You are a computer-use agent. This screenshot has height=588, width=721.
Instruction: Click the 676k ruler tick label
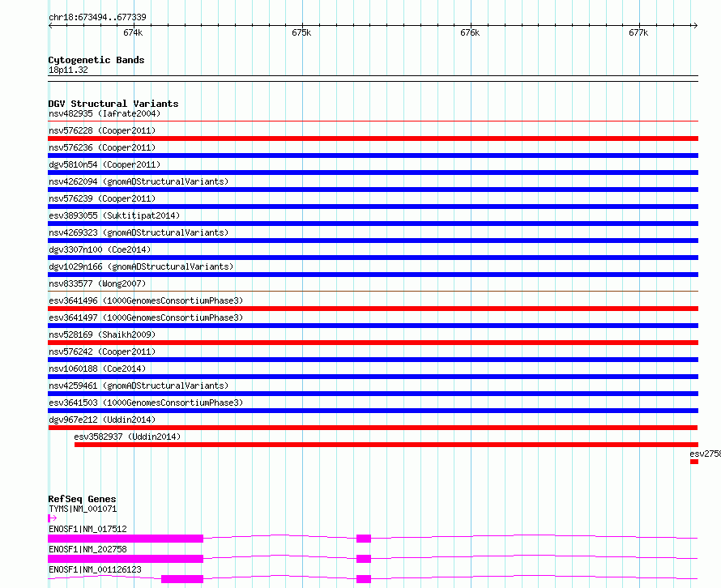coord(470,32)
